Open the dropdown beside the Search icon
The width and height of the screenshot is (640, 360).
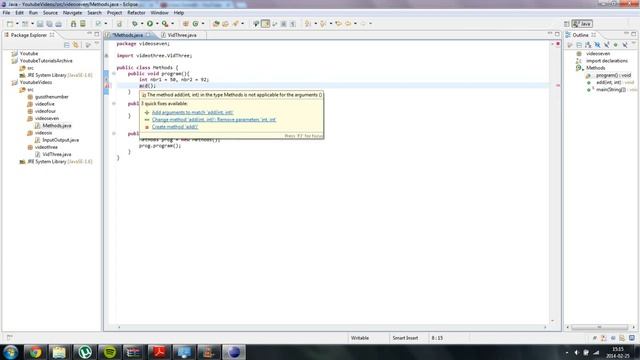(x=243, y=24)
